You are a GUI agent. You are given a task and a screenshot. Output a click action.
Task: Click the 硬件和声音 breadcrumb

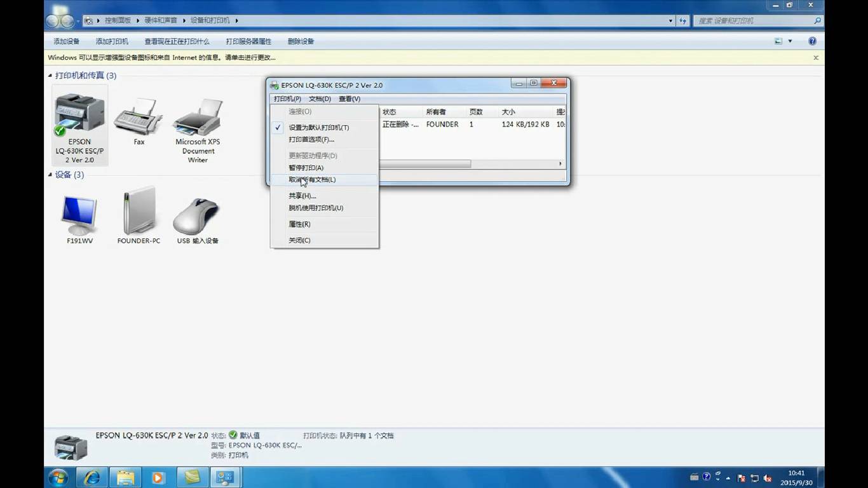click(x=161, y=20)
